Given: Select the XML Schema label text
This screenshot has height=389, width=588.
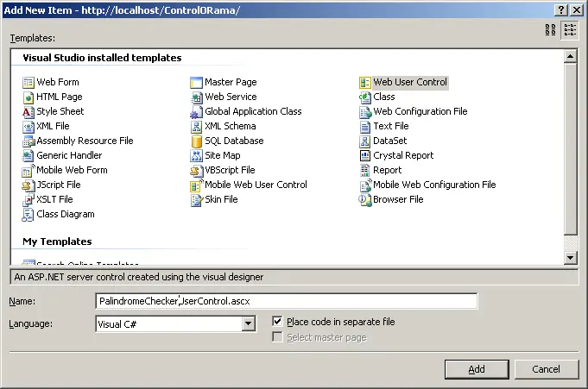Looking at the screenshot, I should (231, 126).
